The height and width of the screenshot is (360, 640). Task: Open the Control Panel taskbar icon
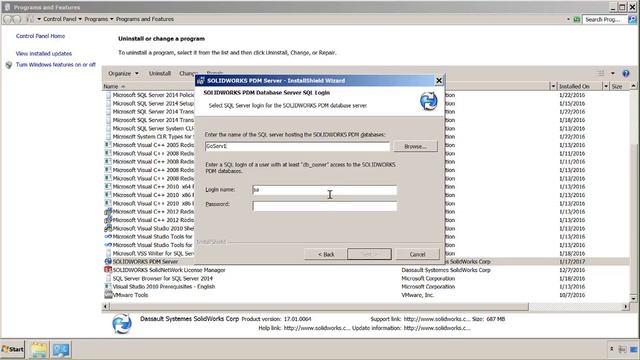61,350
